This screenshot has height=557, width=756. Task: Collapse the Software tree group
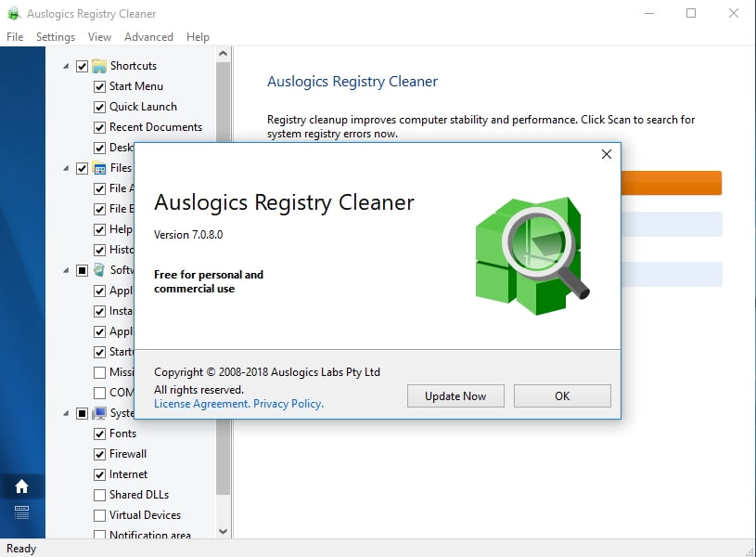tap(66, 270)
